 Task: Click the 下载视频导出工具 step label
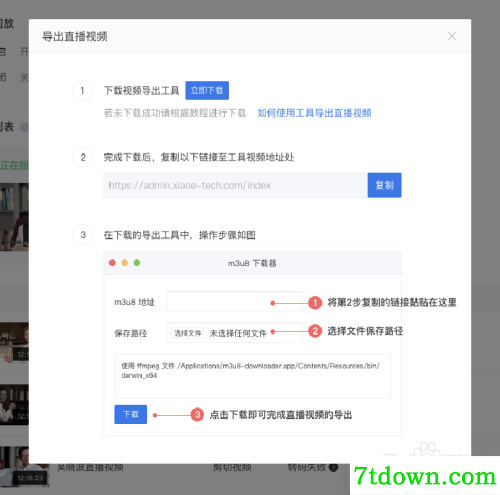pos(141,90)
